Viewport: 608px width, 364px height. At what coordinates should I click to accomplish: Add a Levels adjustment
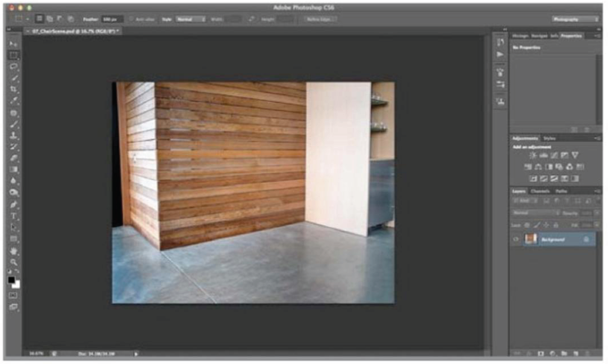coord(543,155)
